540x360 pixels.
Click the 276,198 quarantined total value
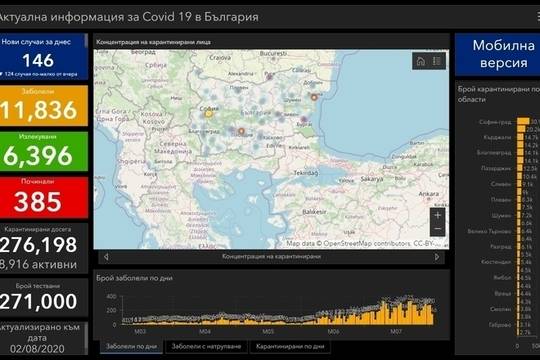[x=38, y=245]
